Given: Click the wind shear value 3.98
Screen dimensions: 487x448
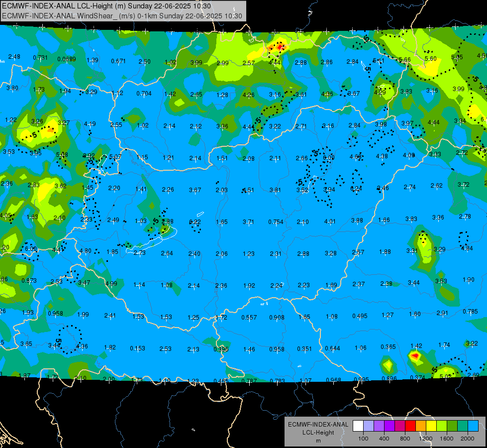Looking at the screenshot, I should [x=381, y=124].
